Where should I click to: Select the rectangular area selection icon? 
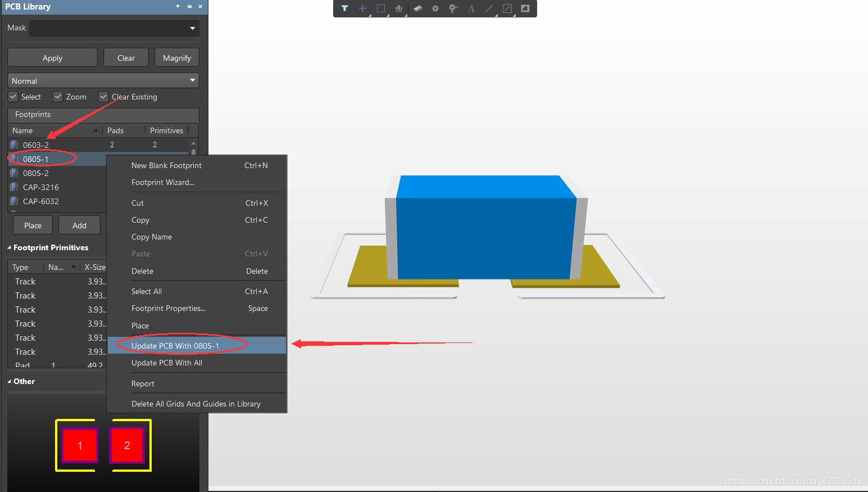coord(381,8)
